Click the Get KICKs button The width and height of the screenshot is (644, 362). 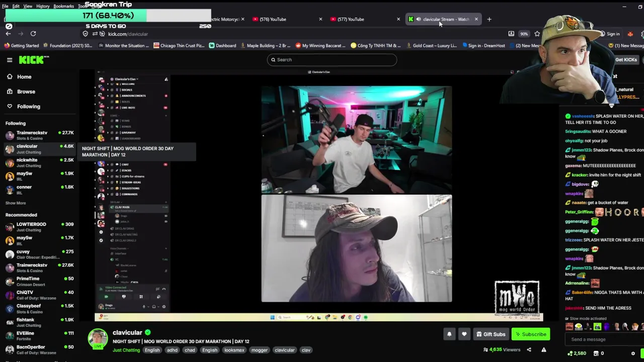(626, 60)
